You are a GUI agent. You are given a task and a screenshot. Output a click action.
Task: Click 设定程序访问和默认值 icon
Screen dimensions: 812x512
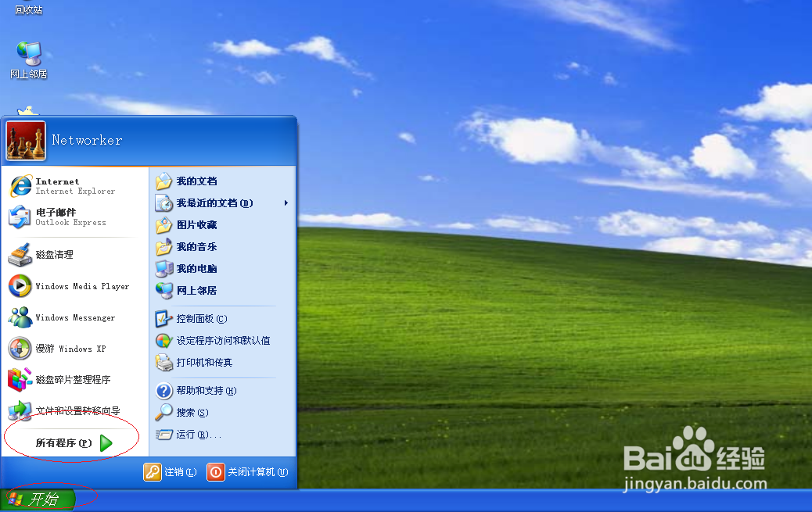163,341
